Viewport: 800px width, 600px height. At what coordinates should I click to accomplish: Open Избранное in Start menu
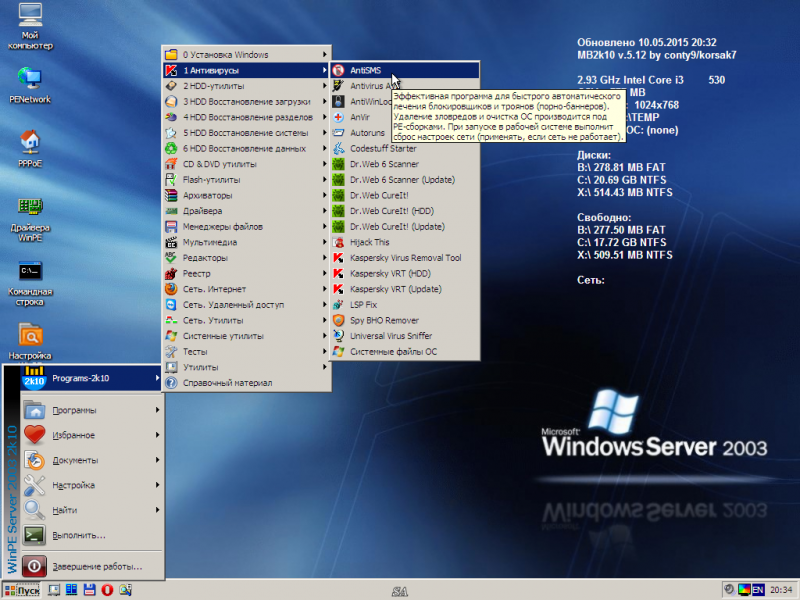point(91,435)
